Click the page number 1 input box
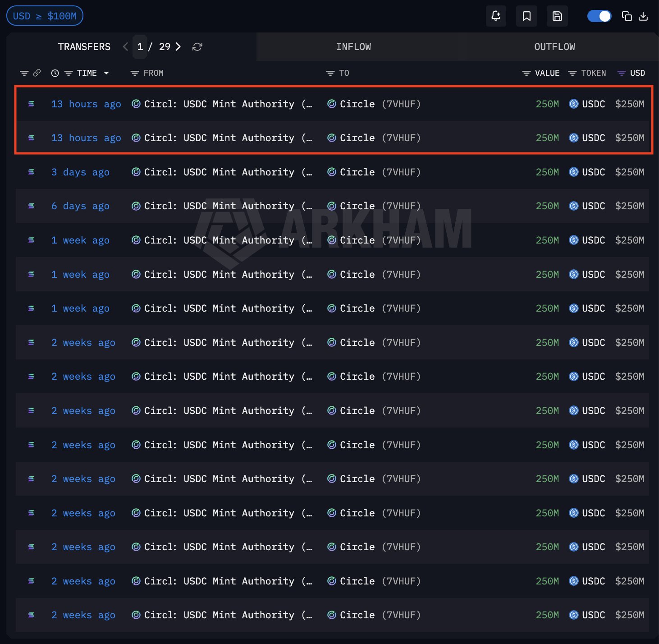This screenshot has height=644, width=659. (x=140, y=47)
